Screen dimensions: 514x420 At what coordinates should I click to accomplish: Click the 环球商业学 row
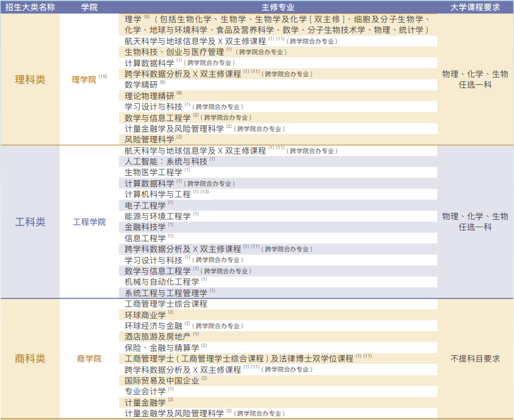278,315
